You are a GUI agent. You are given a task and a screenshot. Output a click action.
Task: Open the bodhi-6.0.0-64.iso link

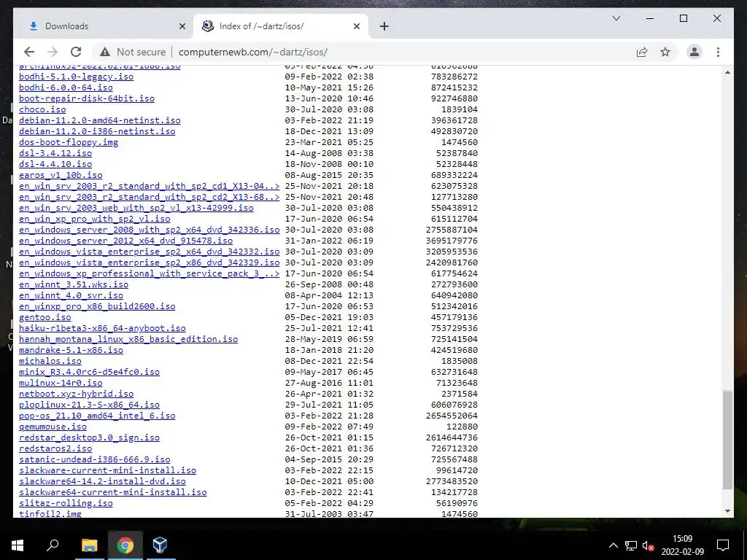pyautogui.click(x=66, y=87)
